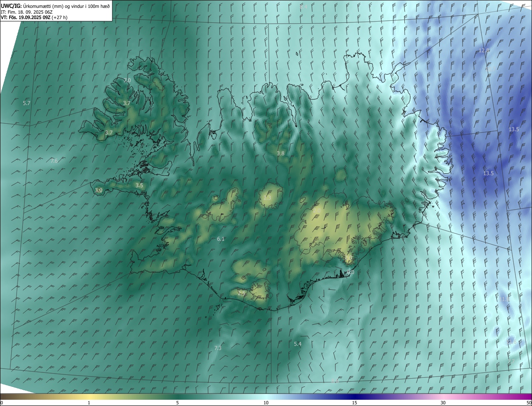Click the 5.4 precipitation value on the map

pos(298,344)
